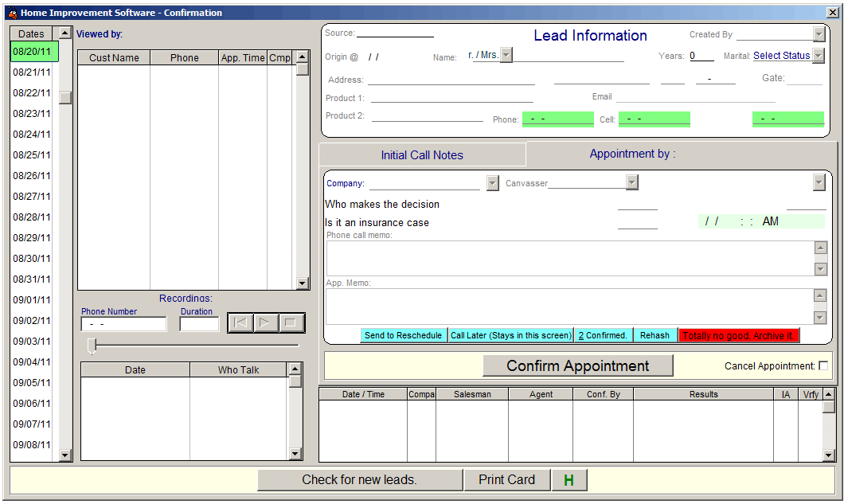844x504 pixels.
Task: Select date 09/05/11
Action: pos(33,383)
